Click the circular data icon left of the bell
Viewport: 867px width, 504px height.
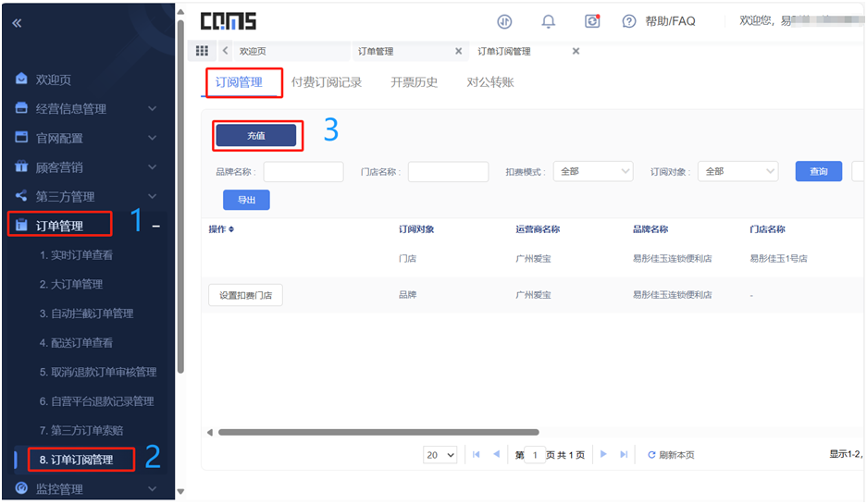504,21
